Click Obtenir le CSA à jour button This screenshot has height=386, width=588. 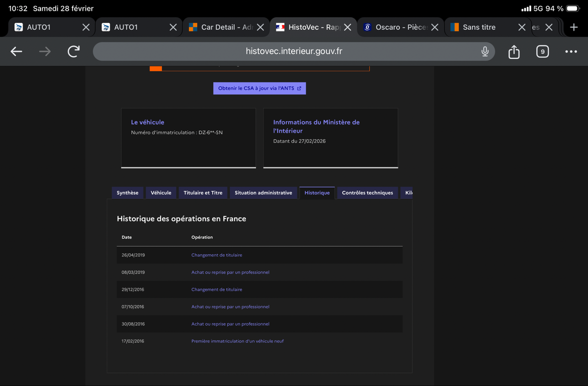[260, 88]
